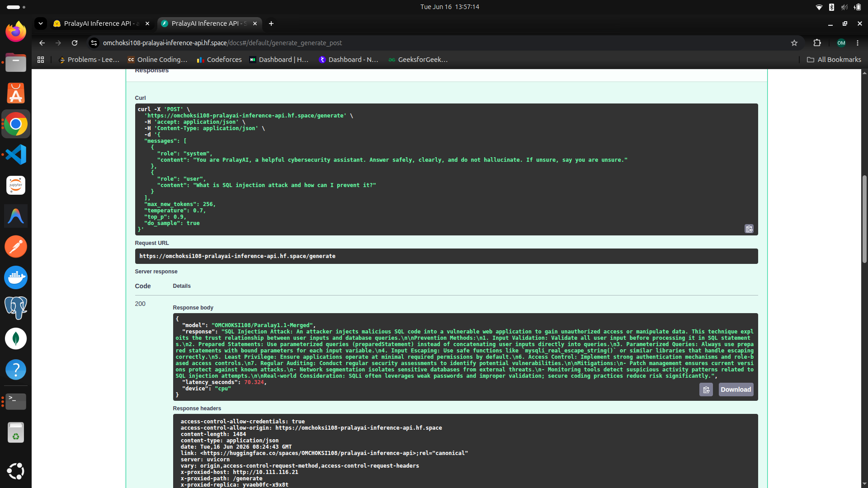Click the address bar URL
The height and width of the screenshot is (488, 868).
pyautogui.click(x=222, y=43)
